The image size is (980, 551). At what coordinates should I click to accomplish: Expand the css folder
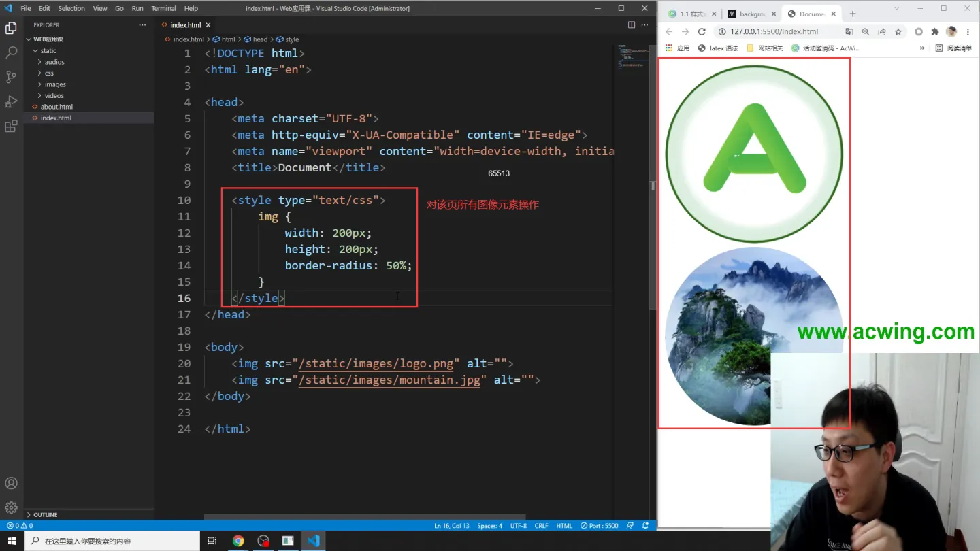click(x=48, y=73)
